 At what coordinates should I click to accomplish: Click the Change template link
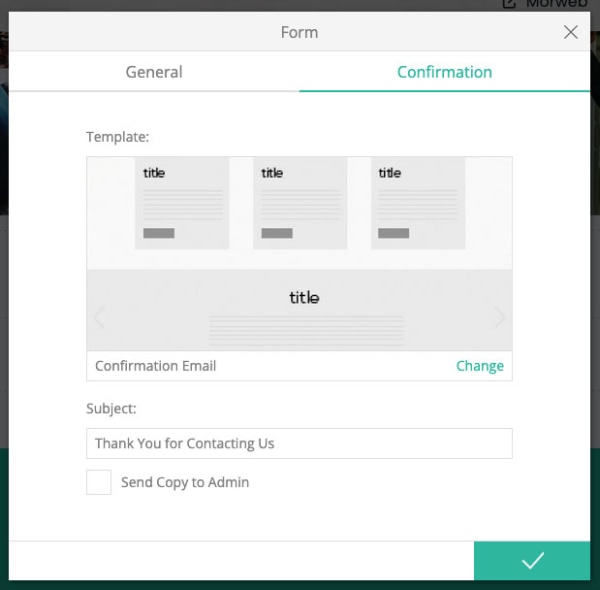[479, 366]
